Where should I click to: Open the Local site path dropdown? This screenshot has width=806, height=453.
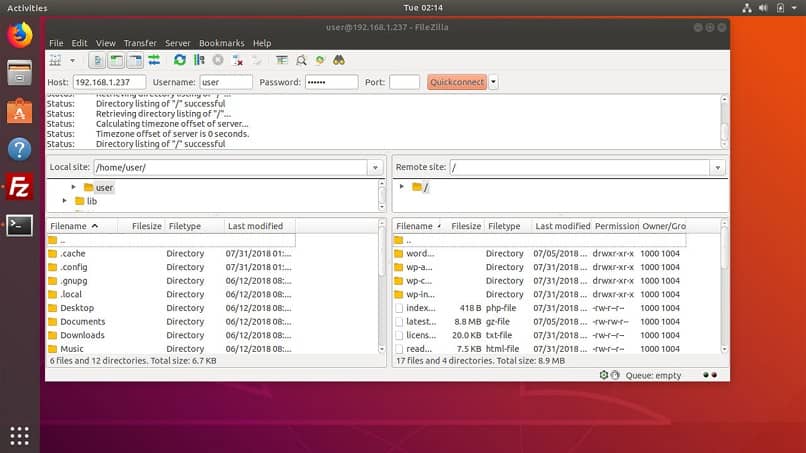coord(375,168)
